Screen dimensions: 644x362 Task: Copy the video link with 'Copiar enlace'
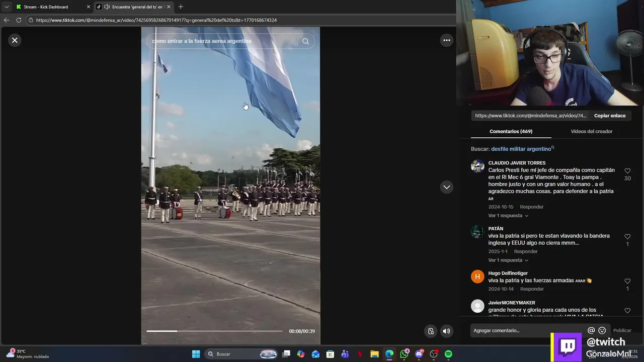(610, 116)
